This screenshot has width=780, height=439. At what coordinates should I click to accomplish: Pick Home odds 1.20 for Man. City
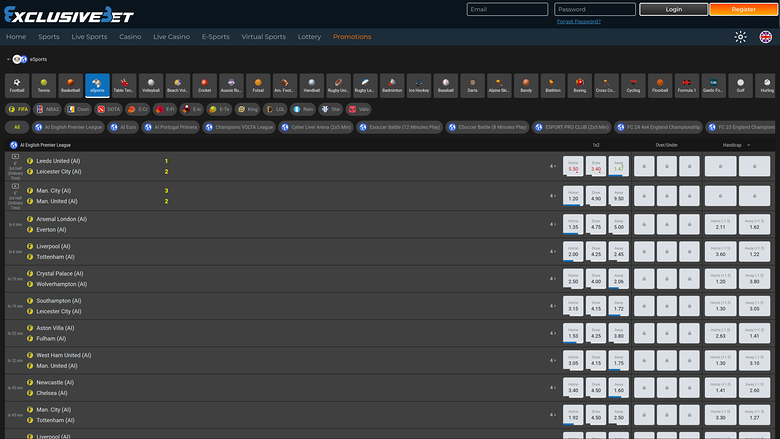click(573, 196)
